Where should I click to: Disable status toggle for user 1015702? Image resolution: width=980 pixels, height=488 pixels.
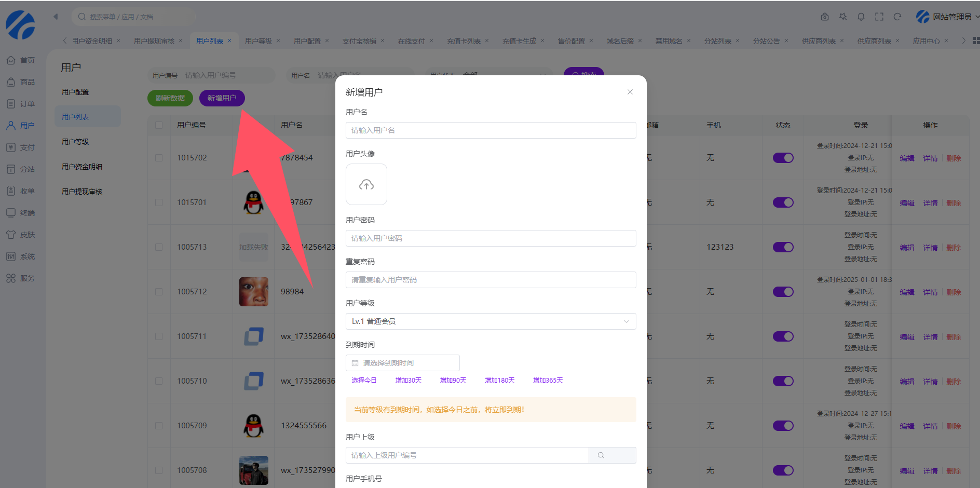click(783, 157)
